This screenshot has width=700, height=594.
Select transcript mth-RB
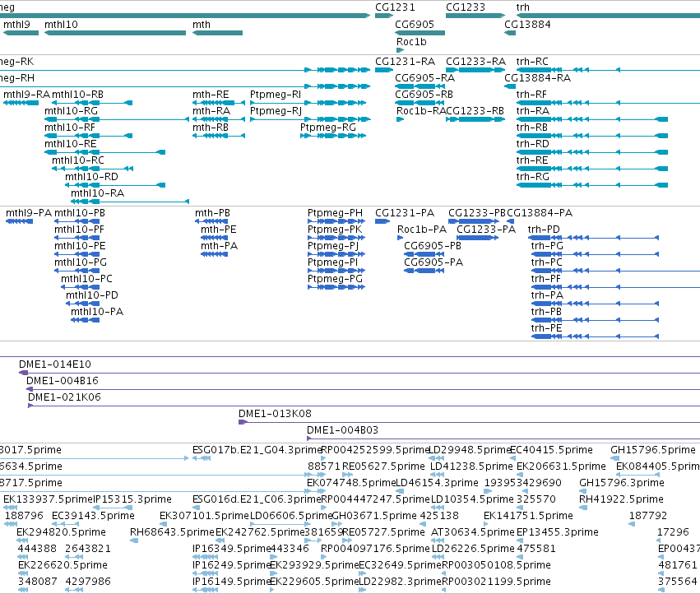(x=211, y=128)
